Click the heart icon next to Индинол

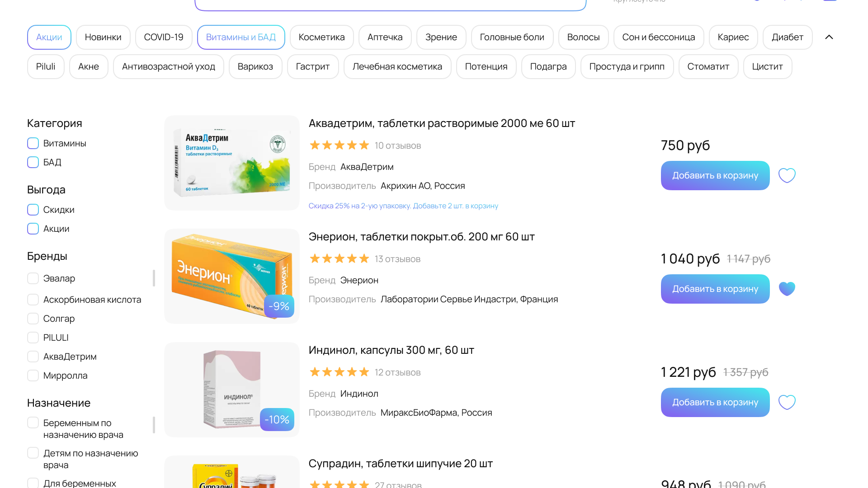[x=787, y=402]
